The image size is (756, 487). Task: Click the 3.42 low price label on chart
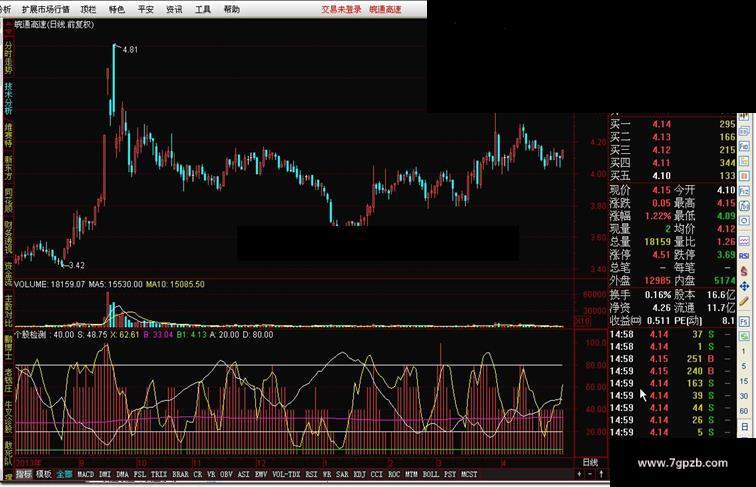click(77, 265)
